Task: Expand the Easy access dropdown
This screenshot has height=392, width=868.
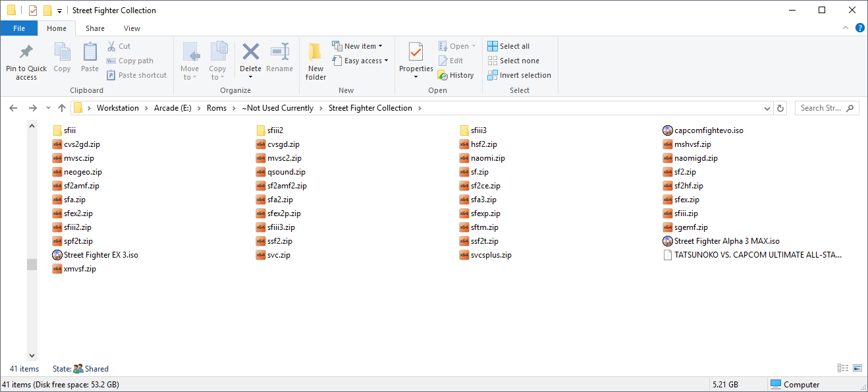Action: click(x=360, y=61)
